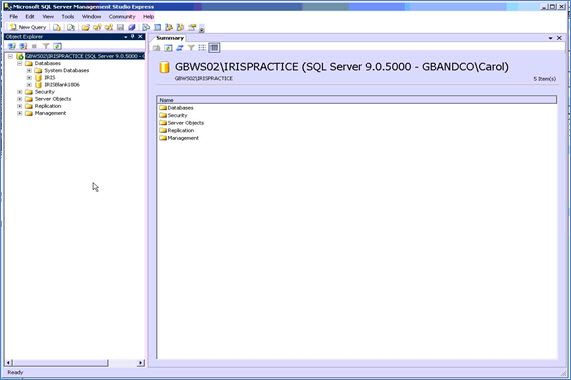Open the Properties Window toolbar icon

click(192, 27)
